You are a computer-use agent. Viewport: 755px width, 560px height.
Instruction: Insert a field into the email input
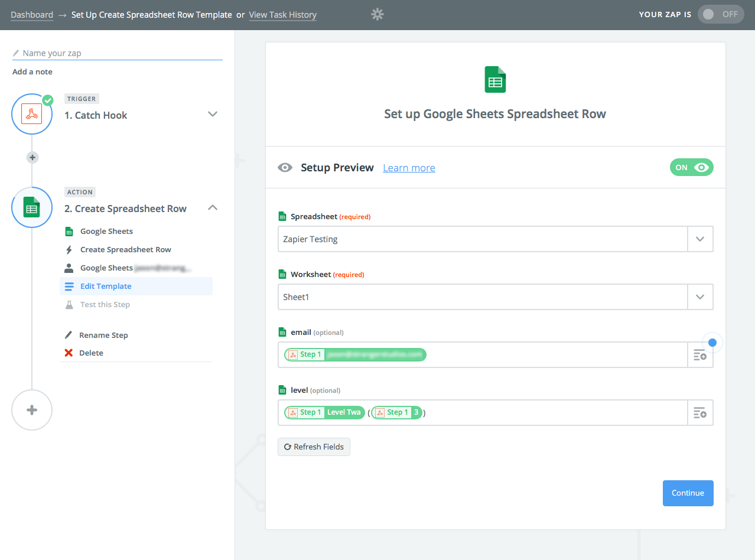pos(700,355)
